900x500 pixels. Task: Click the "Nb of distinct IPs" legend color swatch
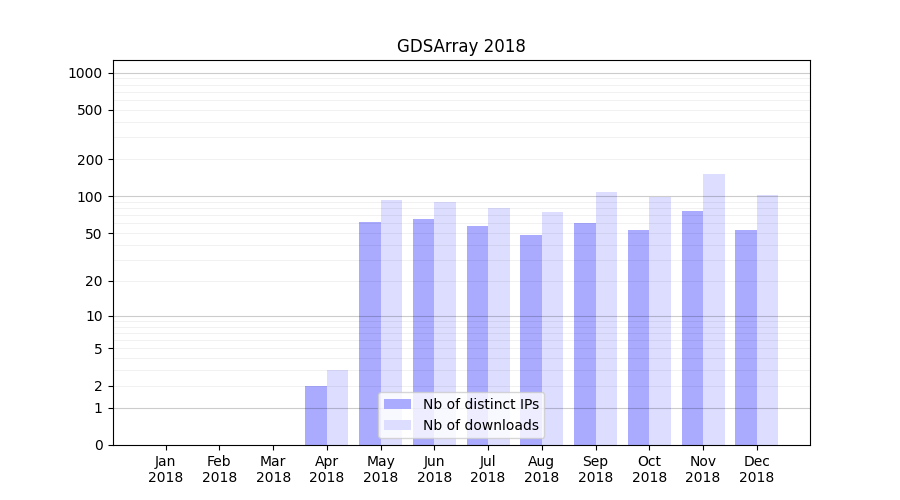click(x=397, y=404)
